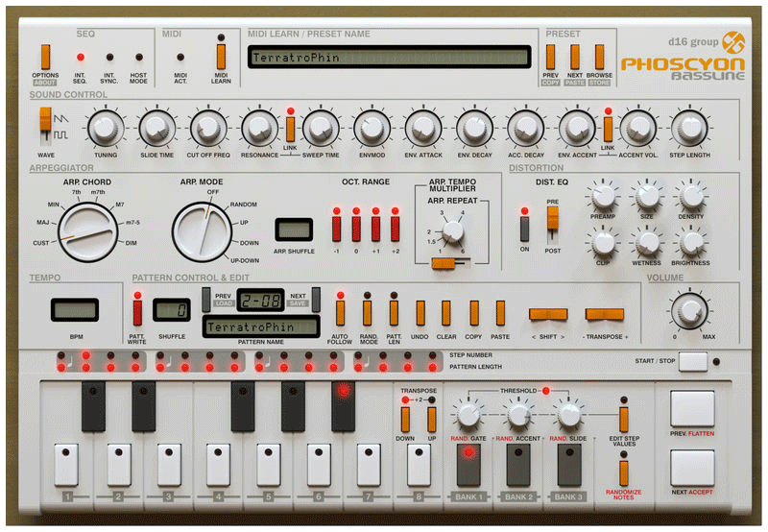
Task: Toggle the INT. SEQ. indicator
Action: [x=81, y=58]
